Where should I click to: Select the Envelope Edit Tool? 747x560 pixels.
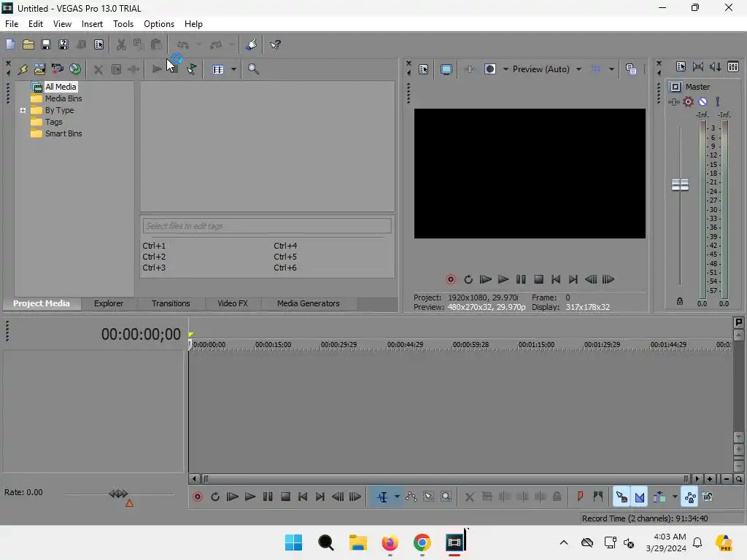pos(411,497)
